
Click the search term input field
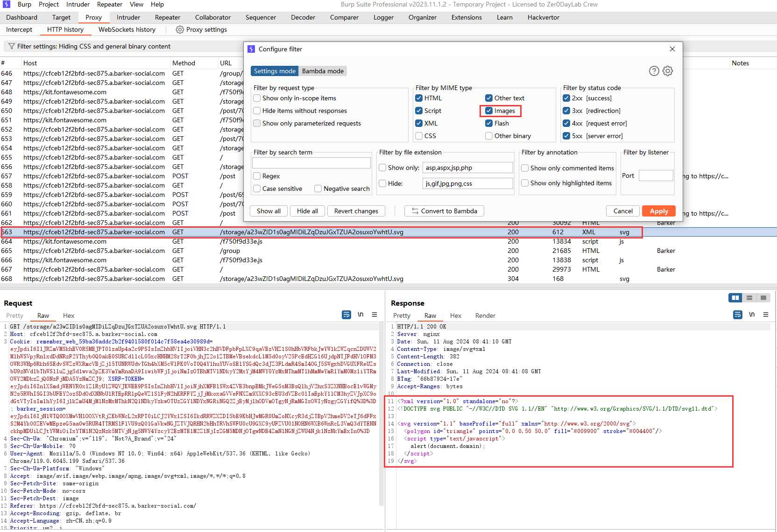pyautogui.click(x=311, y=163)
